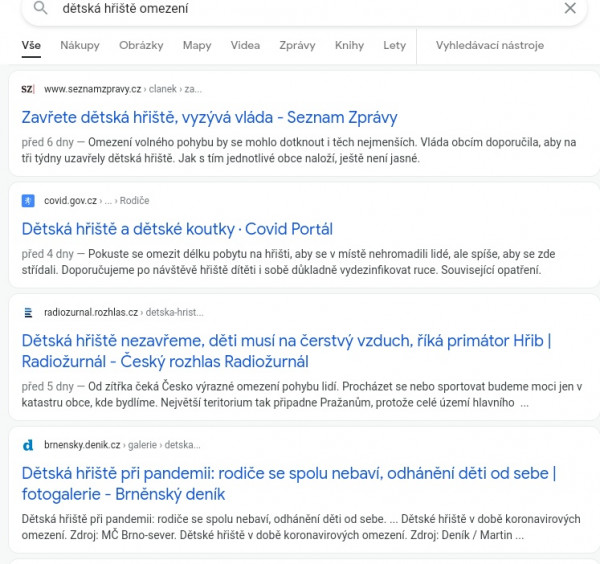Click the Brněnský deník 'd' favicon
The image size is (600, 564).
click(x=28, y=445)
